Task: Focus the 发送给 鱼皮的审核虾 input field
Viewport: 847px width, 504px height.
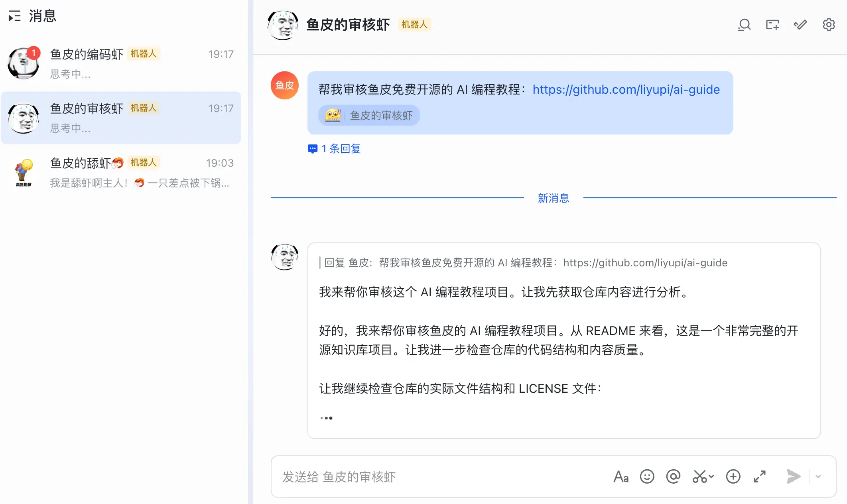Action: (x=439, y=476)
